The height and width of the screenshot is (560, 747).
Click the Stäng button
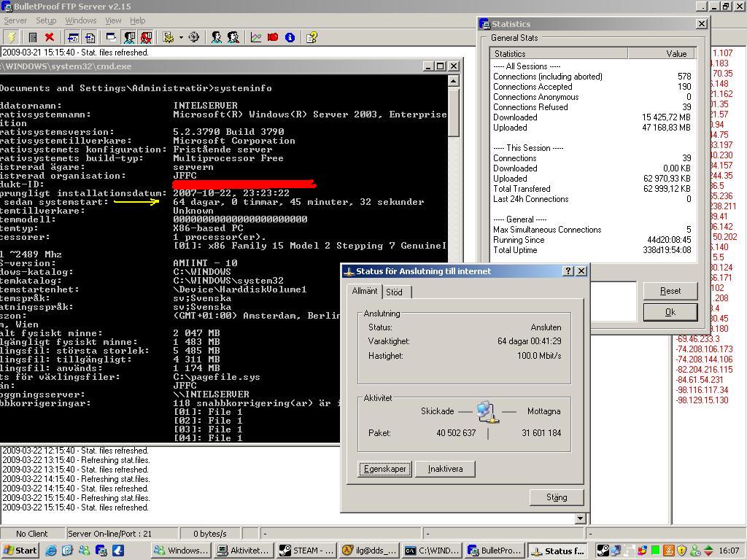click(557, 497)
